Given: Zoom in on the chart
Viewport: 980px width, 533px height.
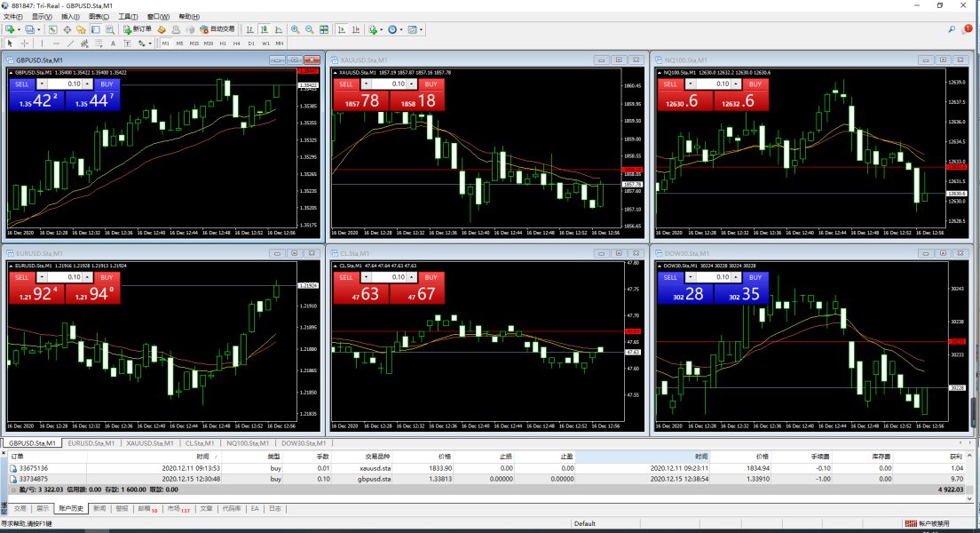Looking at the screenshot, I should (295, 29).
